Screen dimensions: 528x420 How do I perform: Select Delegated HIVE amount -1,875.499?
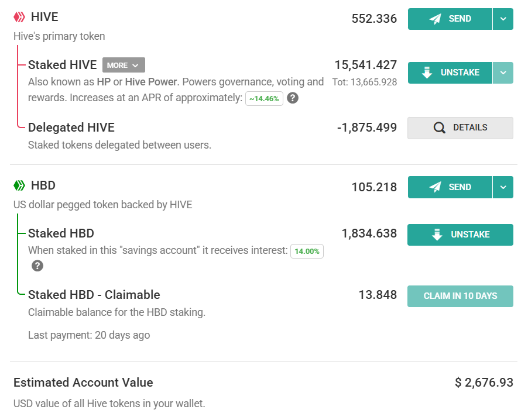(367, 128)
